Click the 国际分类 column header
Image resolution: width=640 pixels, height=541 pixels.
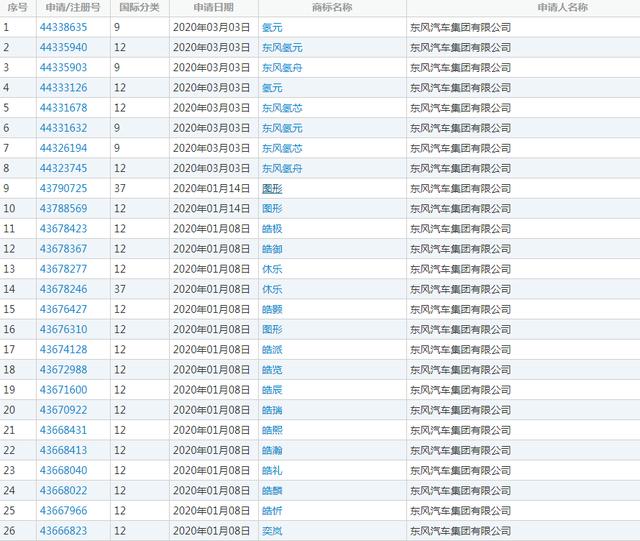(140, 7)
